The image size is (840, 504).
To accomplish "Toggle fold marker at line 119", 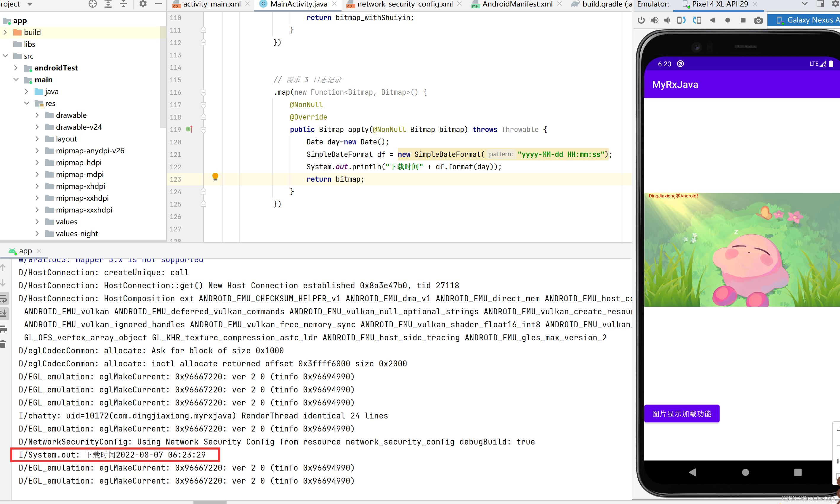I will point(203,129).
